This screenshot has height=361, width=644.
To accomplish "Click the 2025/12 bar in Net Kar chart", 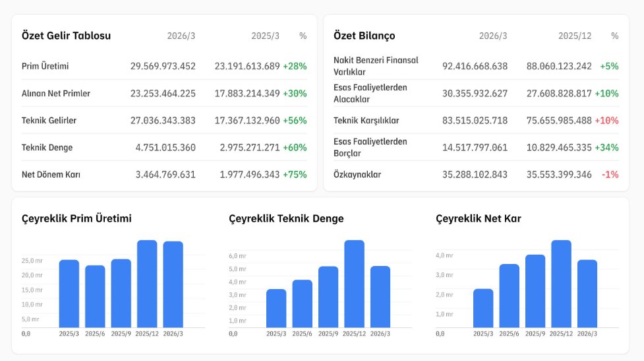I will tap(561, 284).
